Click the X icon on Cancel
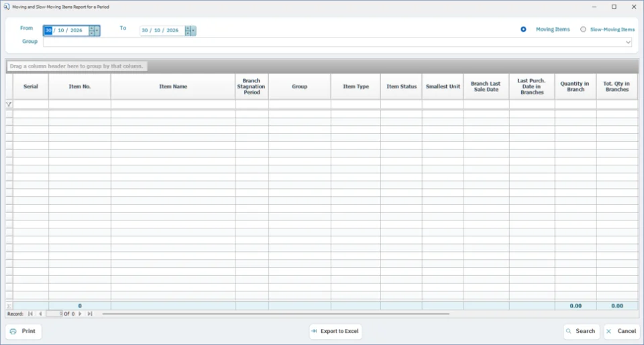The height and width of the screenshot is (345, 644). [608, 332]
